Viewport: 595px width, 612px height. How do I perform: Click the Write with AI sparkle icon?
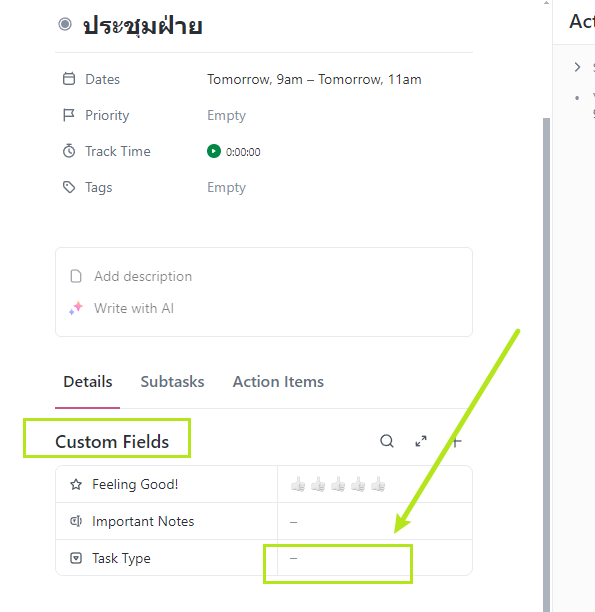coord(76,308)
